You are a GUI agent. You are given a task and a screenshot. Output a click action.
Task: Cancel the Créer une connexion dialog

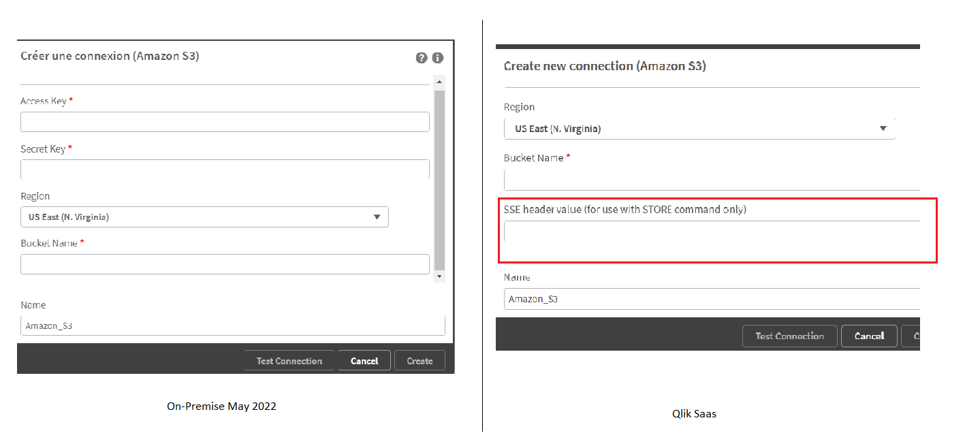click(364, 361)
